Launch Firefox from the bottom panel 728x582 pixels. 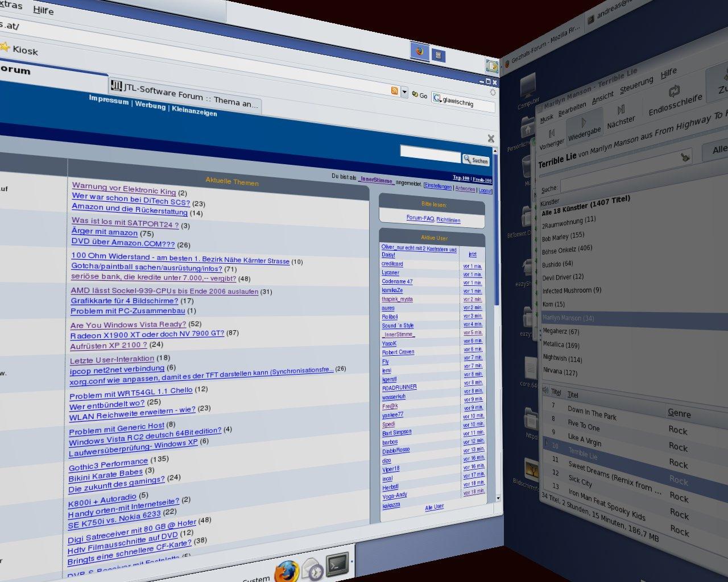[x=287, y=571]
